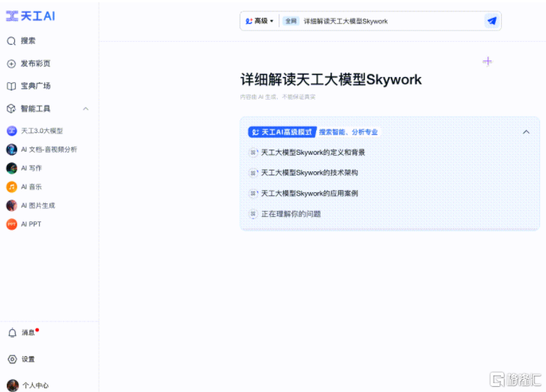
Task: Collapse the 天工AI高级模式 panel
Action: 526,132
